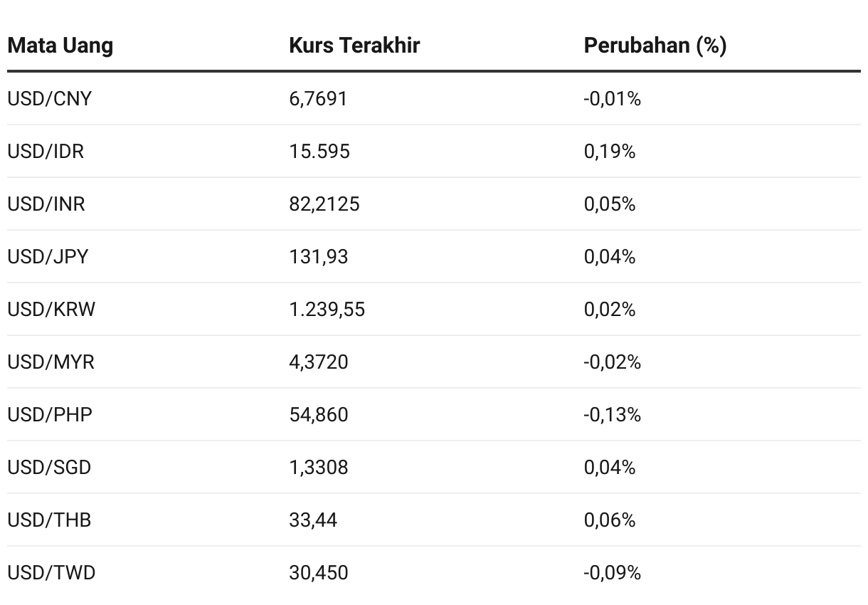868x605 pixels.
Task: Select the 82,2125 INR rate value
Action: 324,204
